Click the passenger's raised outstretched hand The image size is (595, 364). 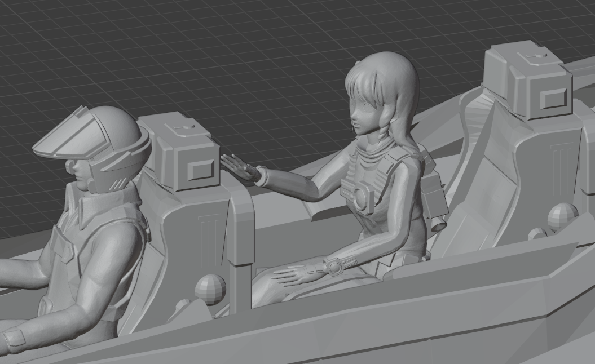[x=240, y=167]
